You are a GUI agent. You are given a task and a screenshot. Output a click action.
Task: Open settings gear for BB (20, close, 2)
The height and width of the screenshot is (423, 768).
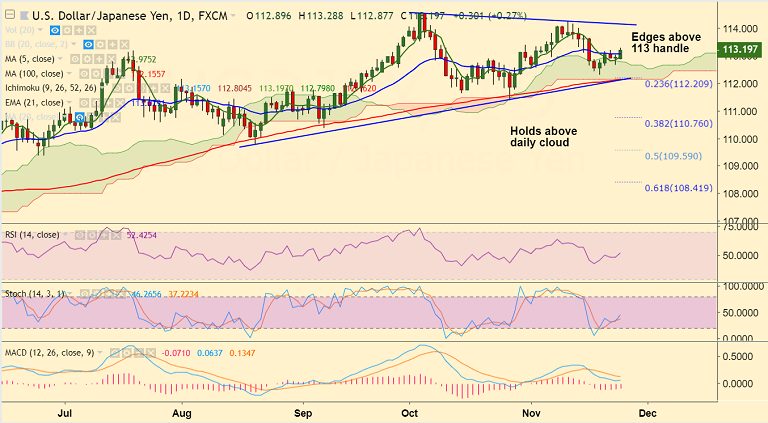[x=100, y=45]
